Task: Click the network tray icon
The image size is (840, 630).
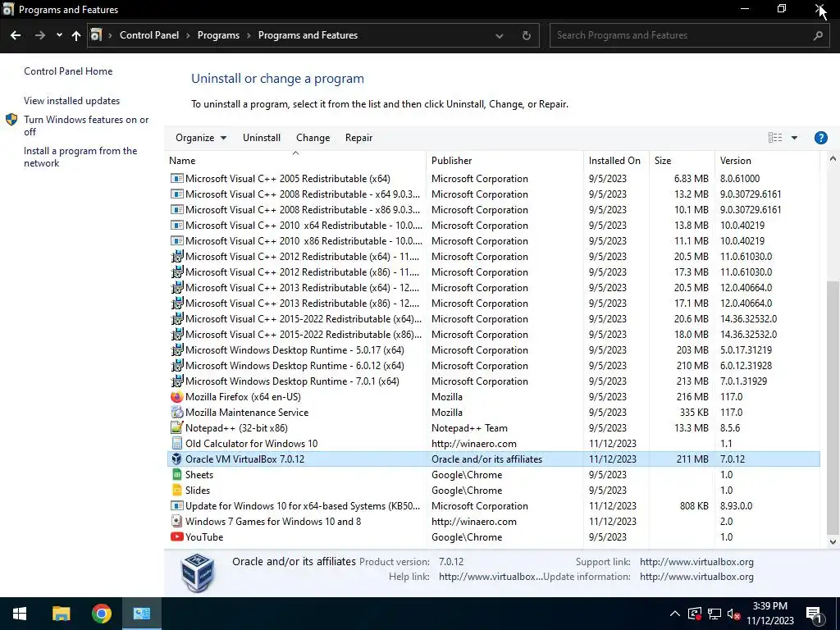Action: (714, 614)
